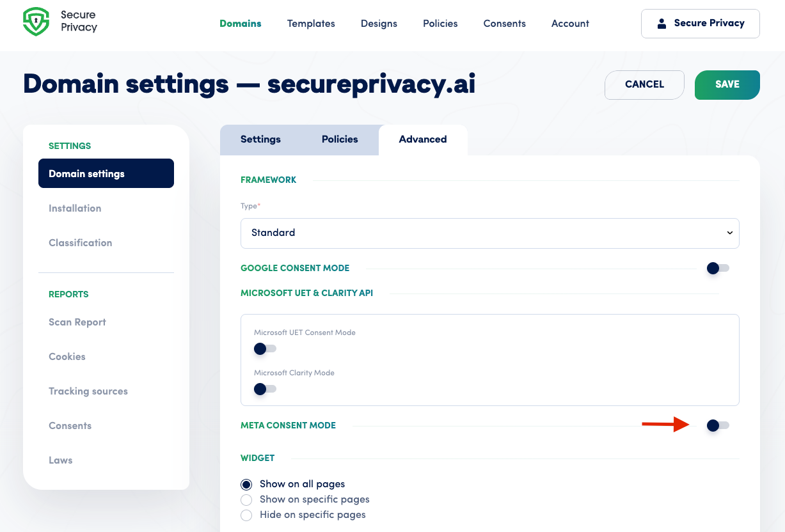
Task: Open the Scan Report sidebar link
Action: pos(77,322)
